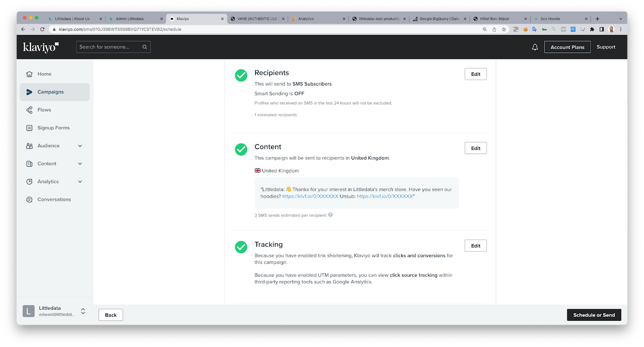Click the Audience people icon
The image size is (644, 347).
29,146
